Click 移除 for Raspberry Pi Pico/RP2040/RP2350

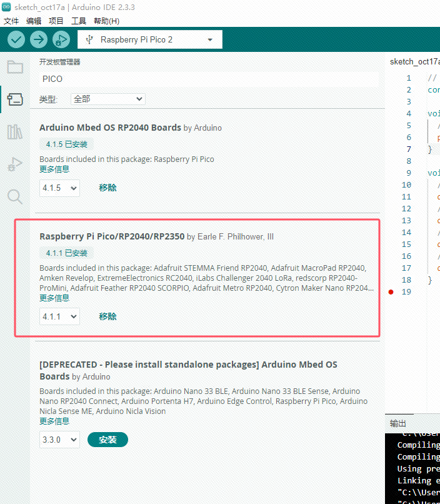click(107, 316)
